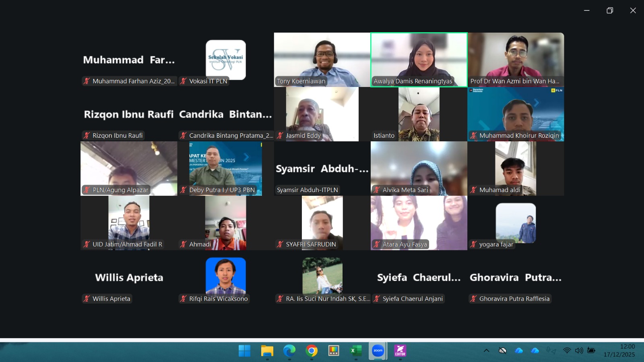Click the Zoom icon in the taskbar
This screenshot has width=644, height=362.
click(x=378, y=351)
